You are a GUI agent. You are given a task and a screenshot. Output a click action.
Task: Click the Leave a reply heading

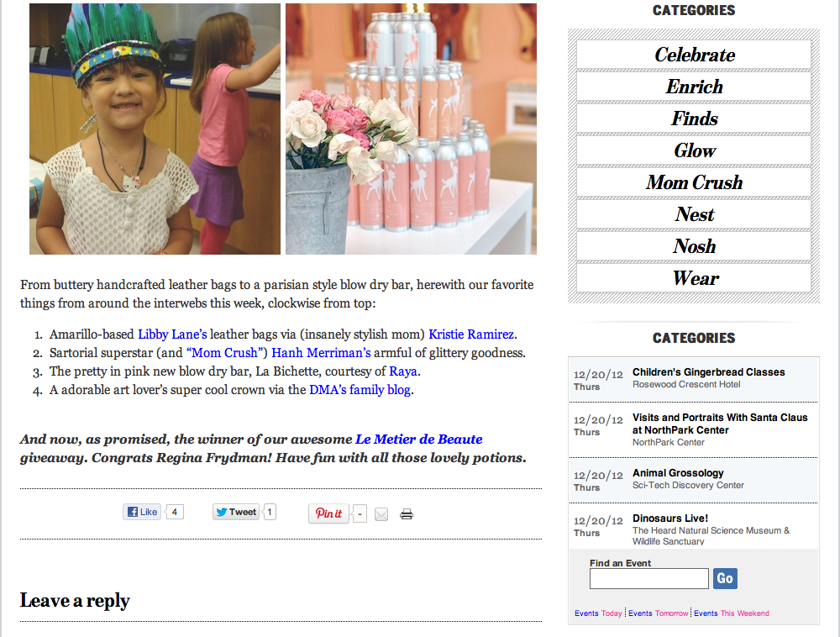[x=75, y=601]
